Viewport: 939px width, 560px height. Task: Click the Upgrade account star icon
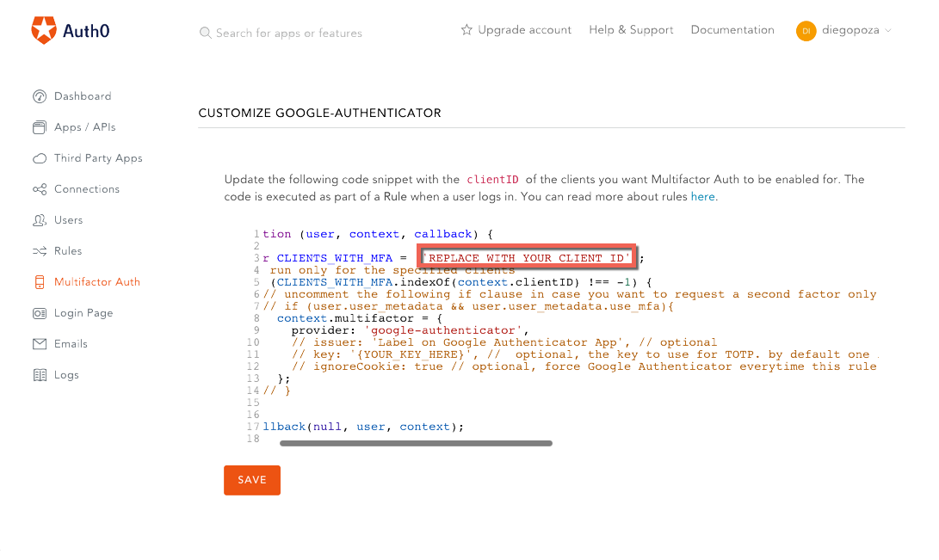click(x=466, y=29)
